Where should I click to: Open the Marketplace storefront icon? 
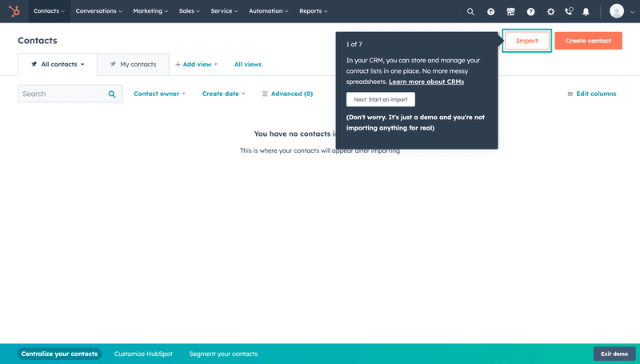tap(510, 11)
